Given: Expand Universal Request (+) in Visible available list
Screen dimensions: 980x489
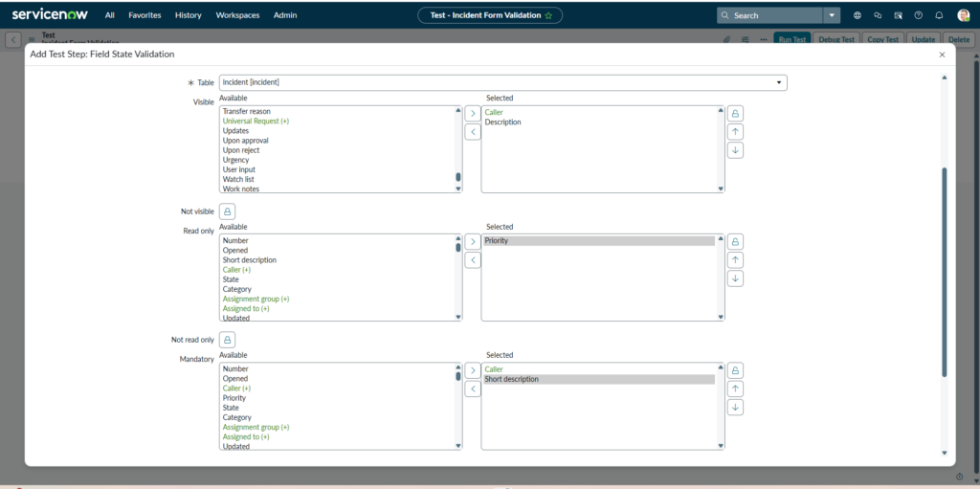Looking at the screenshot, I should point(256,122).
